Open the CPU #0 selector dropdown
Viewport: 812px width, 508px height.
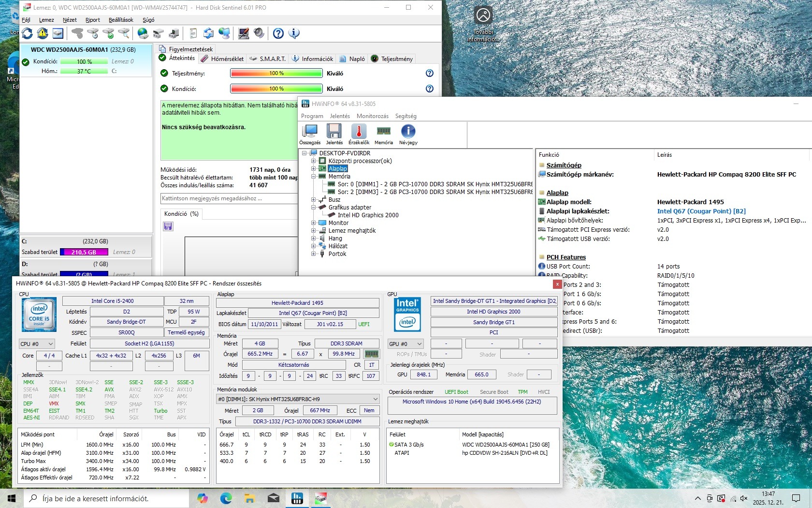(37, 344)
